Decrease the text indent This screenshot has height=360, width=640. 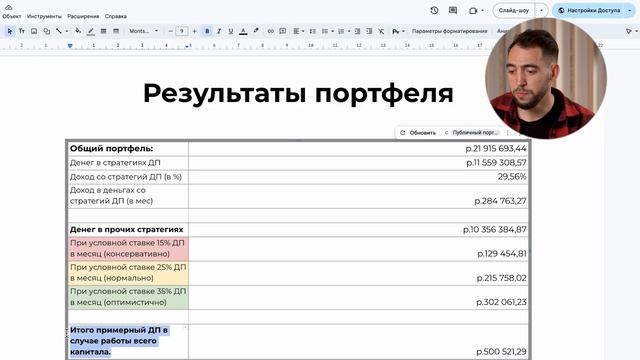357,31
